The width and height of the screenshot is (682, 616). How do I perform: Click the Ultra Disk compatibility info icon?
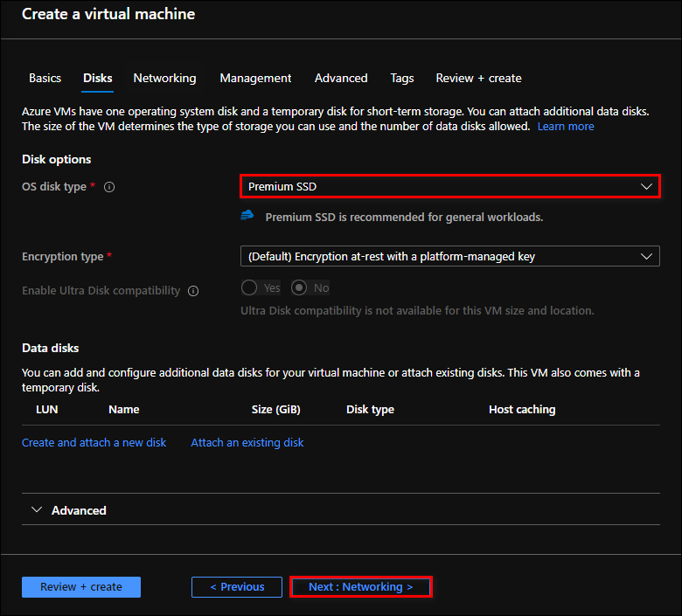[193, 291]
